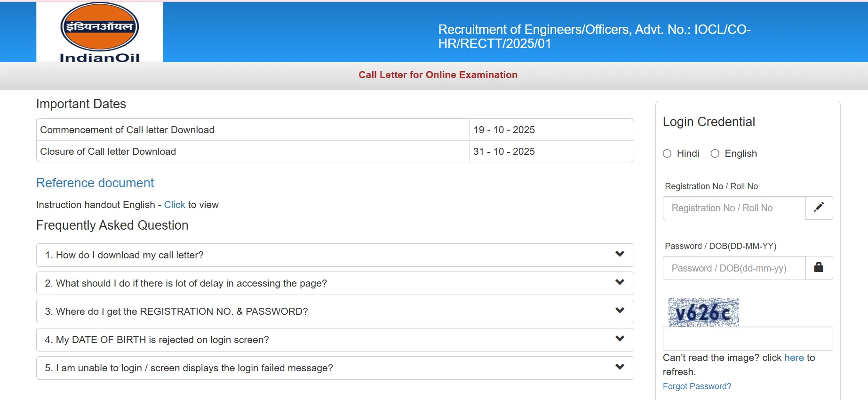Click the pencil icon beside Registration No
This screenshot has height=400, width=868.
pyautogui.click(x=819, y=208)
